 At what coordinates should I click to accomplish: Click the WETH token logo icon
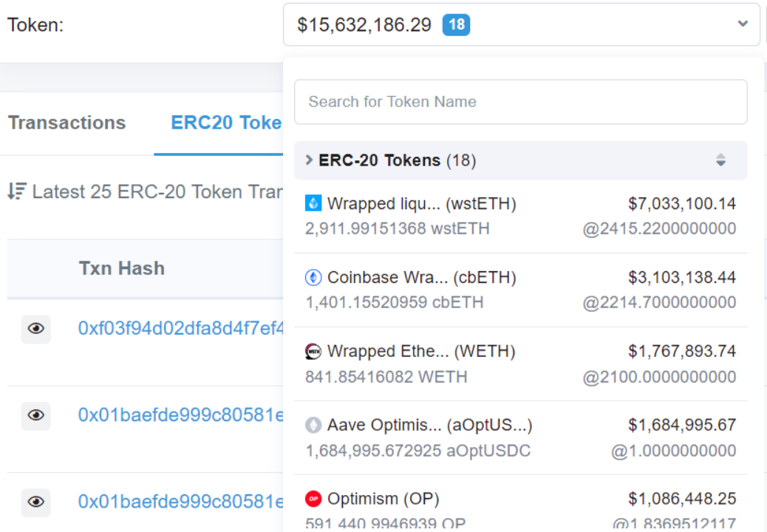coord(313,351)
